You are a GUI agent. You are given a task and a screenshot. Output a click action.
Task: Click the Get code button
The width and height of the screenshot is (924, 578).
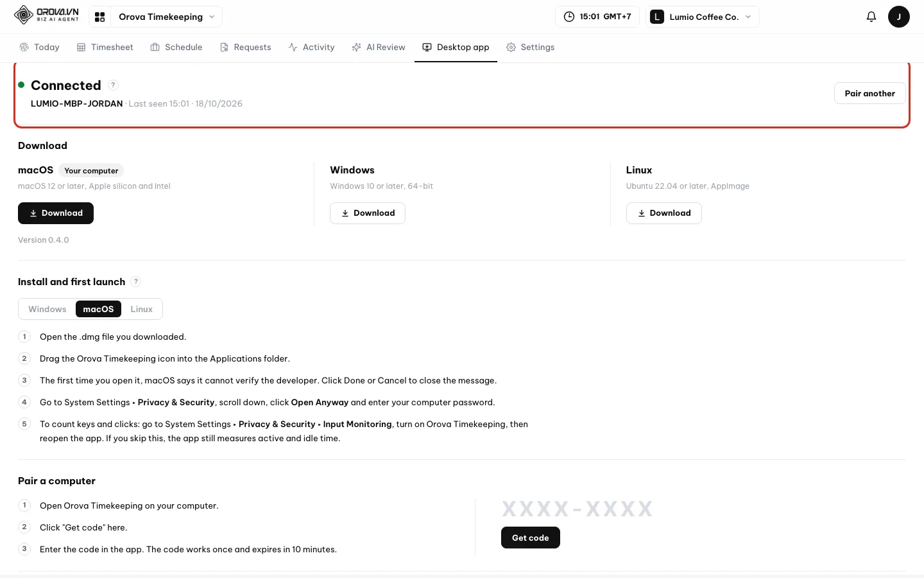[531, 538]
